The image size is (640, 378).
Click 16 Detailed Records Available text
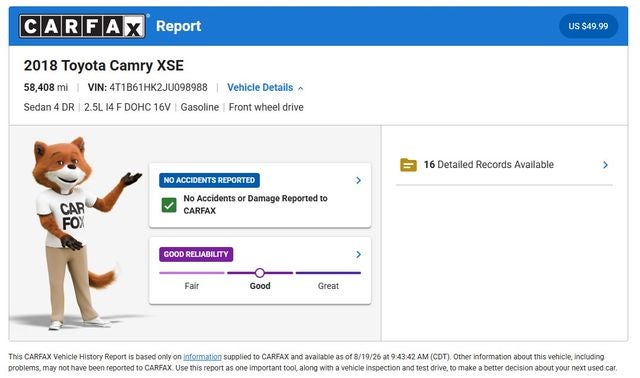pos(489,165)
